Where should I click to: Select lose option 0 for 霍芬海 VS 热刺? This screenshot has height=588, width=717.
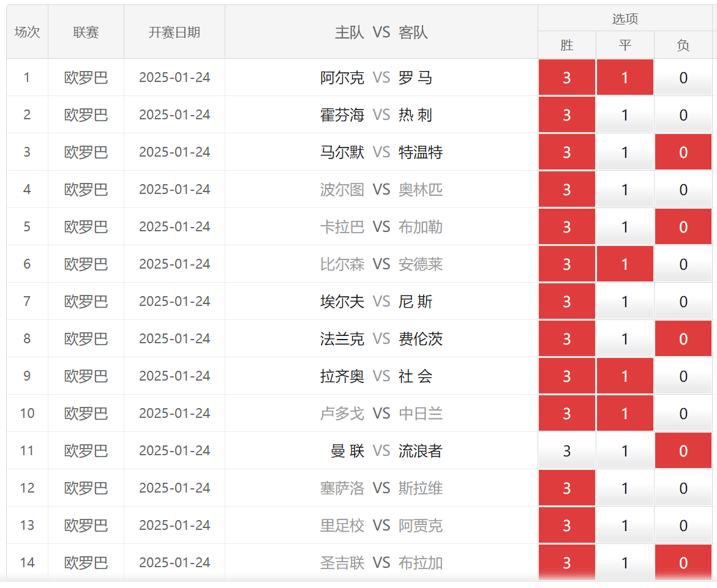click(683, 114)
